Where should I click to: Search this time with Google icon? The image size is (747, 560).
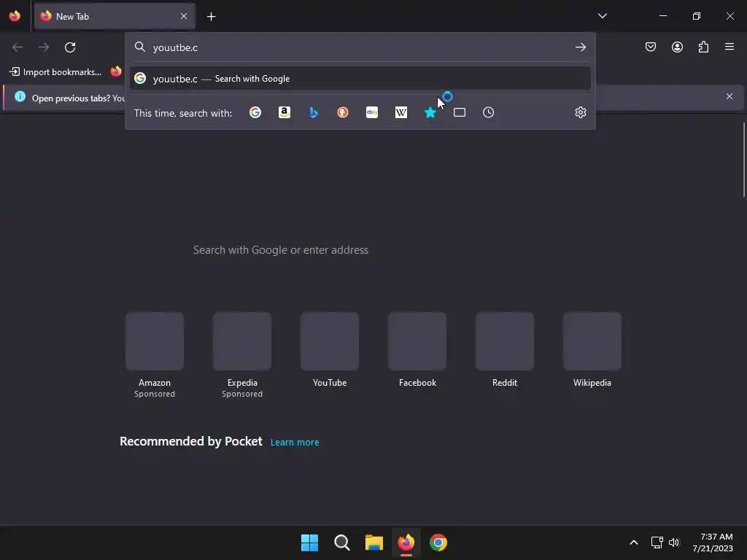click(255, 112)
